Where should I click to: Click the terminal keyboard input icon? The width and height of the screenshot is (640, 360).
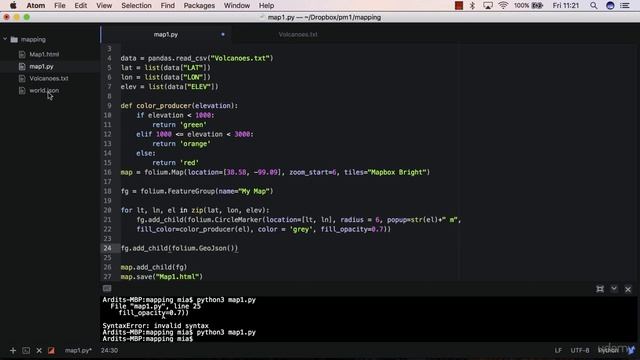coord(107,289)
